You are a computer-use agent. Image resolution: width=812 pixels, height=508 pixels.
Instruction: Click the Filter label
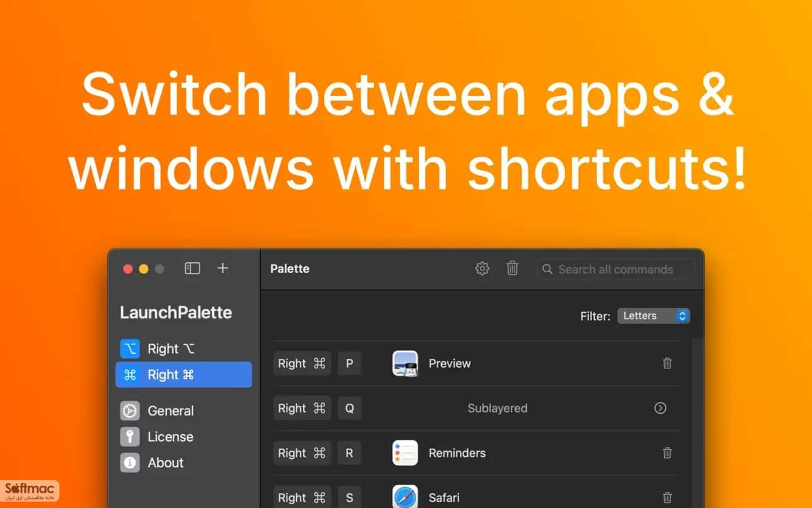click(595, 316)
